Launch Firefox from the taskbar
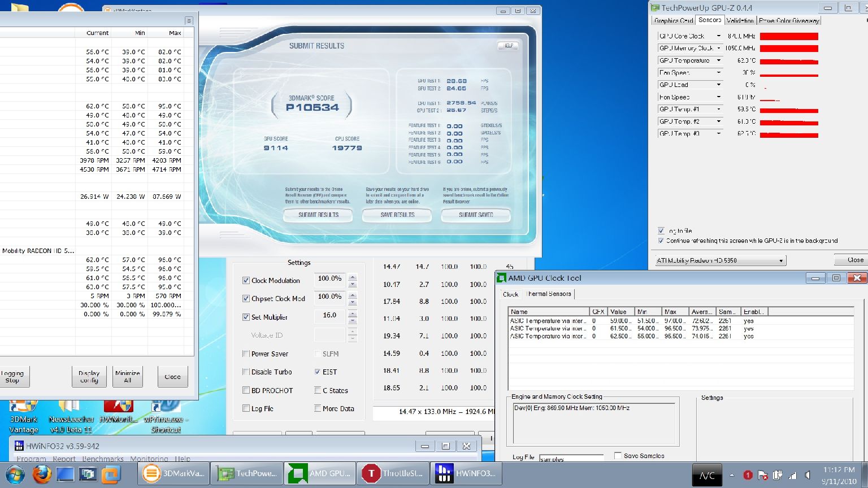Screen dimensions: 868x488 pos(41,474)
